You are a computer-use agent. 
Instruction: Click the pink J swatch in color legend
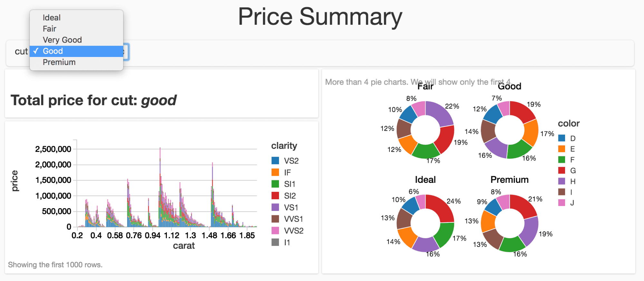pyautogui.click(x=562, y=203)
